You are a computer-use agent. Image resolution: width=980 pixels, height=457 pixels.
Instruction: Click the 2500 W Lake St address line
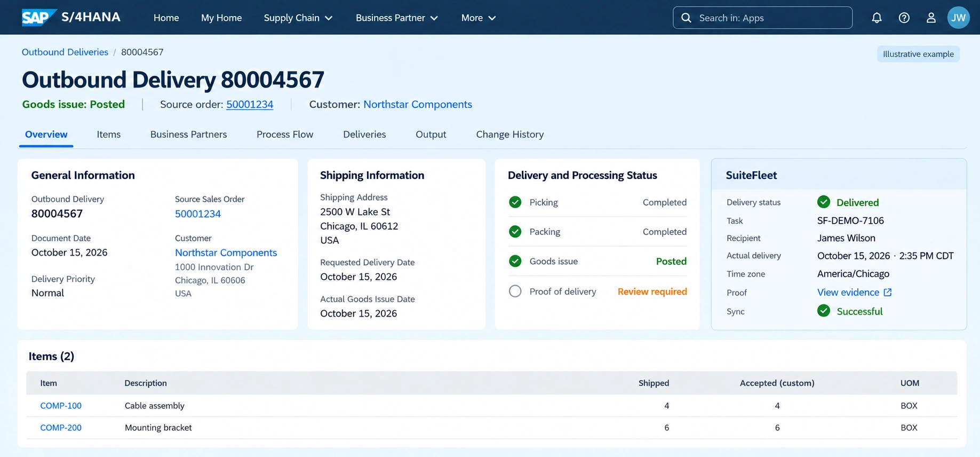coord(355,212)
